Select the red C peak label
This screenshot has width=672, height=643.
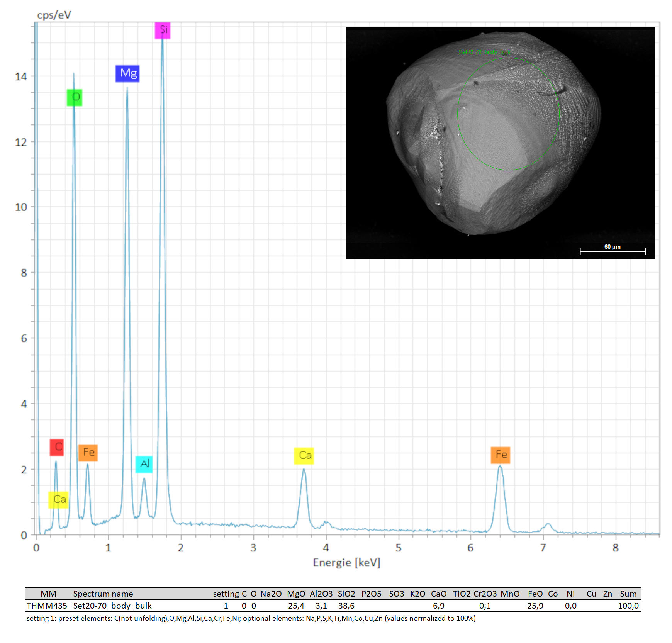coord(57,447)
